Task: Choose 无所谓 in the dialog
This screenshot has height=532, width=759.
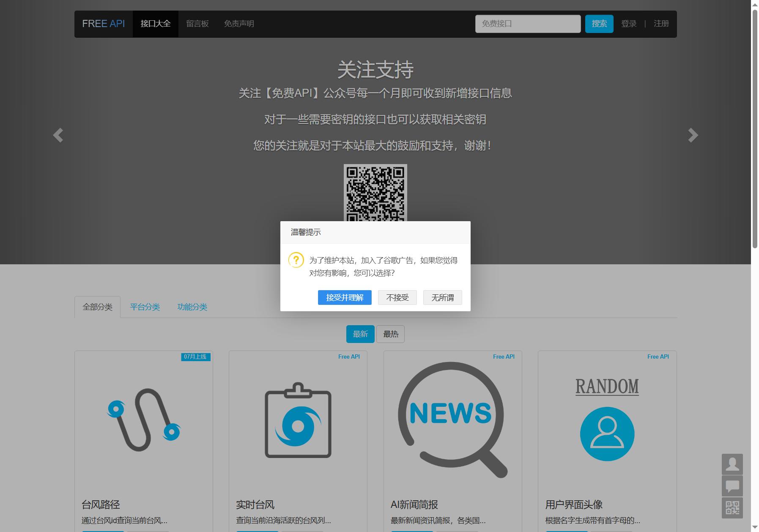Action: (x=443, y=297)
